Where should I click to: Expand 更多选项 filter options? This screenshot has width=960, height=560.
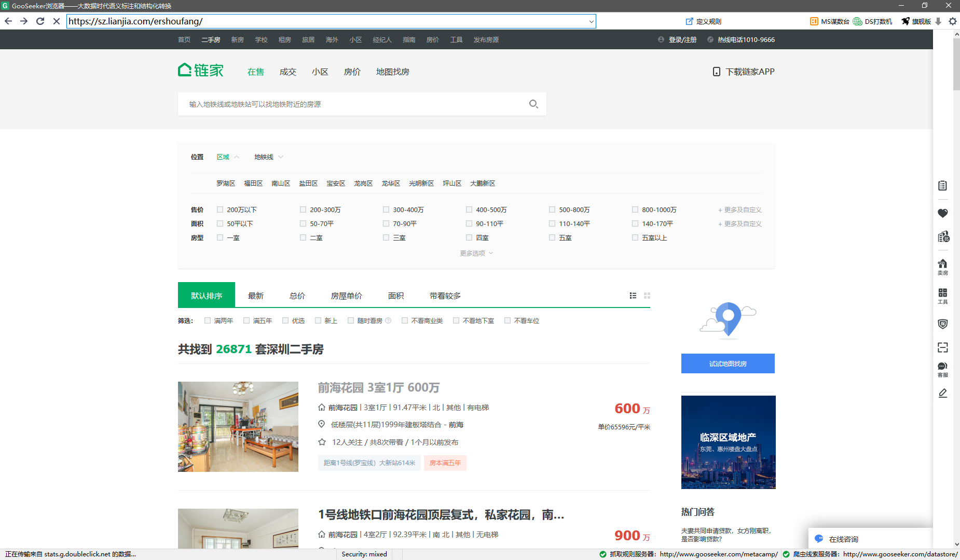(476, 253)
